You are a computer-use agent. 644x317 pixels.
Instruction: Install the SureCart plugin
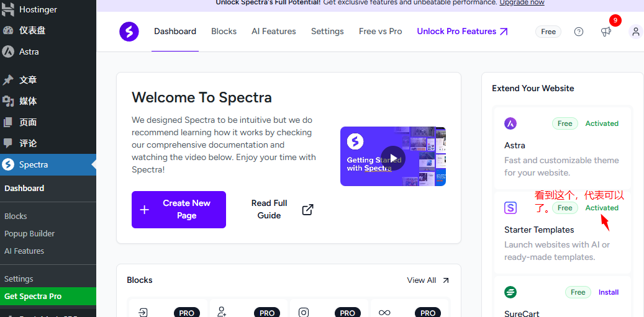pyautogui.click(x=608, y=292)
